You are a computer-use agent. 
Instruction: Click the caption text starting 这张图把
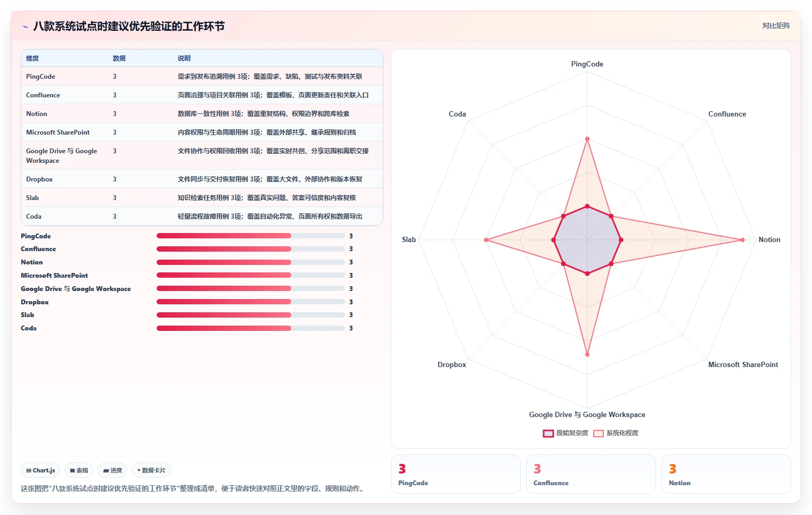click(194, 488)
